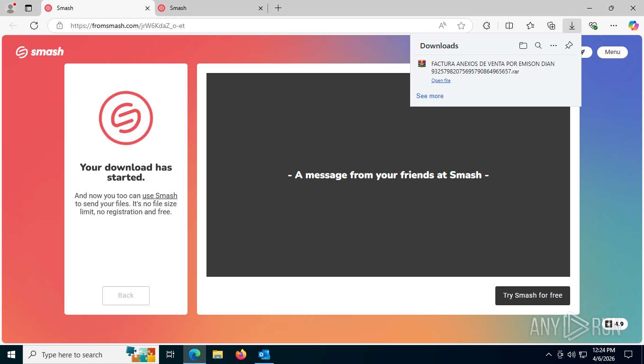
Task: Toggle the Downloads toolbar button
Action: point(572,26)
